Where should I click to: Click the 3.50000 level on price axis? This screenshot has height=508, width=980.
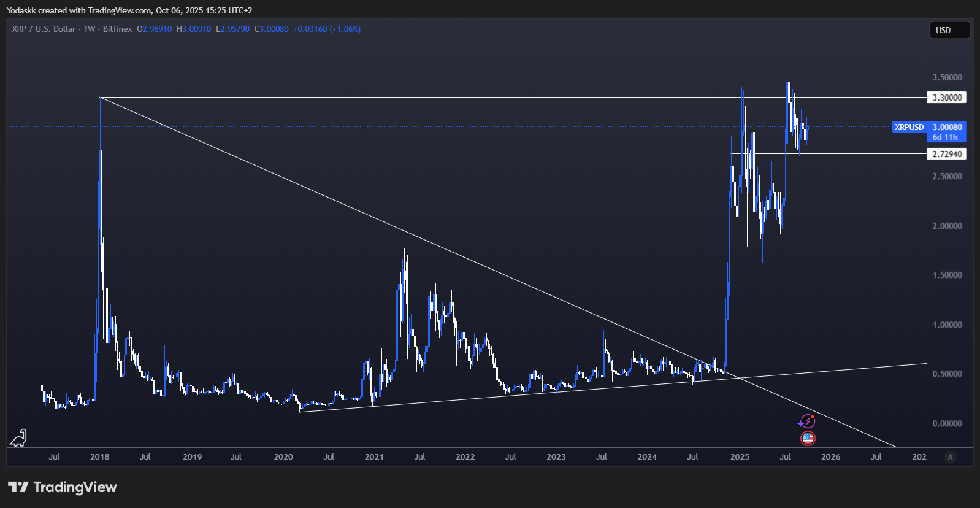[x=947, y=78]
